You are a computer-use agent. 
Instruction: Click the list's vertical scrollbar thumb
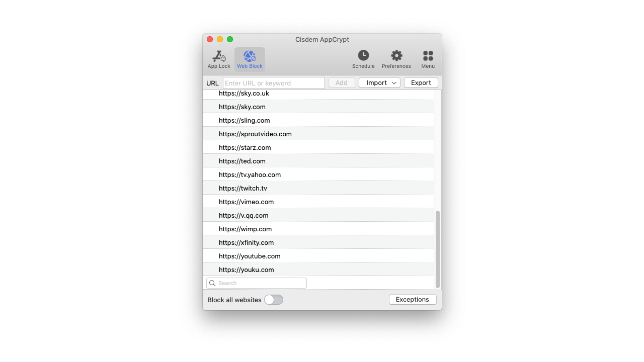pos(438,249)
